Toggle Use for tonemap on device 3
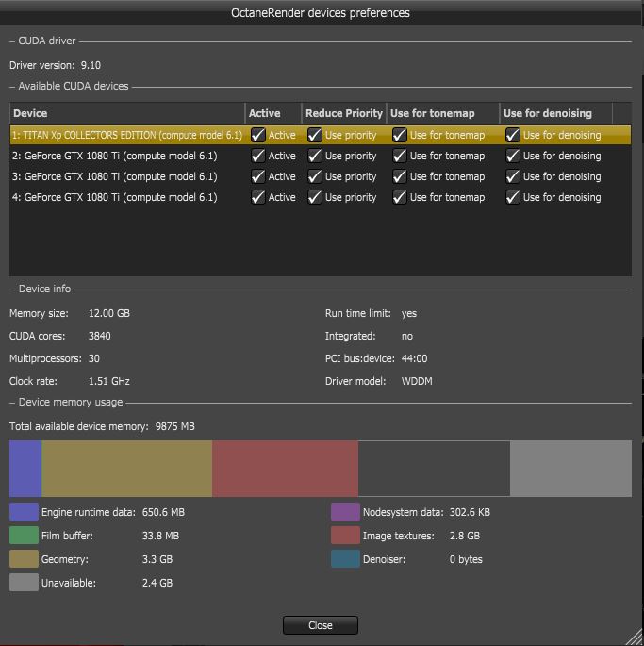Viewport: 644px width, 646px height. pos(399,176)
